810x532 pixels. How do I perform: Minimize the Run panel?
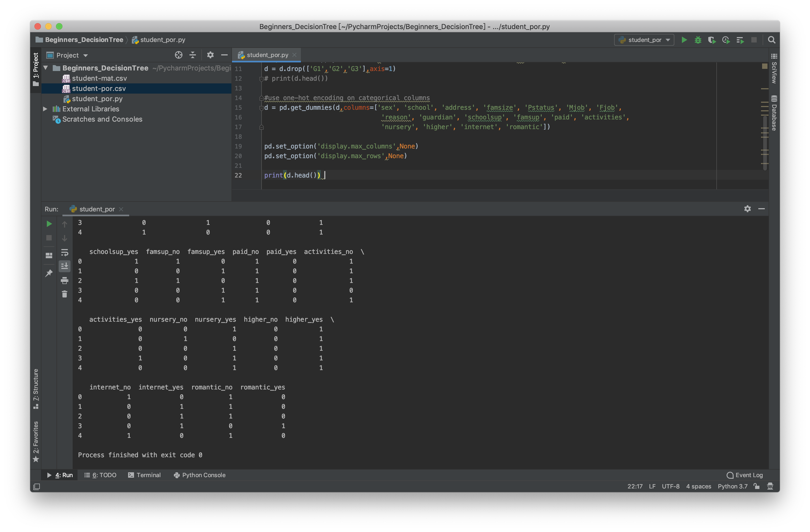point(762,209)
